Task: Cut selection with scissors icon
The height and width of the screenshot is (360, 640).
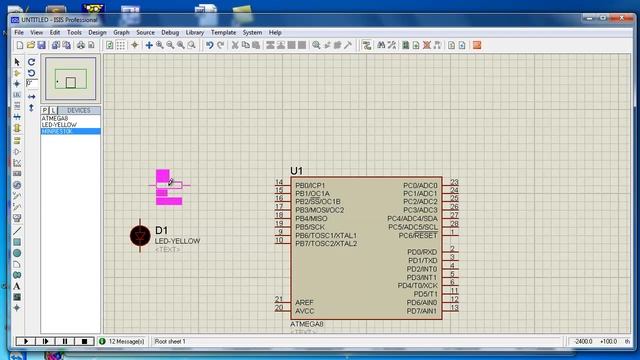Action: point(235,45)
